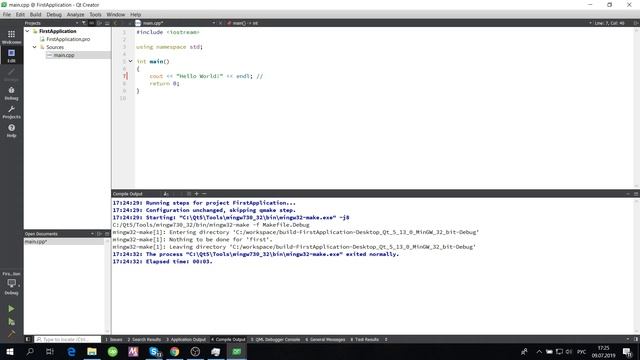Screen dimensions: 640x360
Task: Open the Windows Start menu
Action: click(x=10, y=351)
